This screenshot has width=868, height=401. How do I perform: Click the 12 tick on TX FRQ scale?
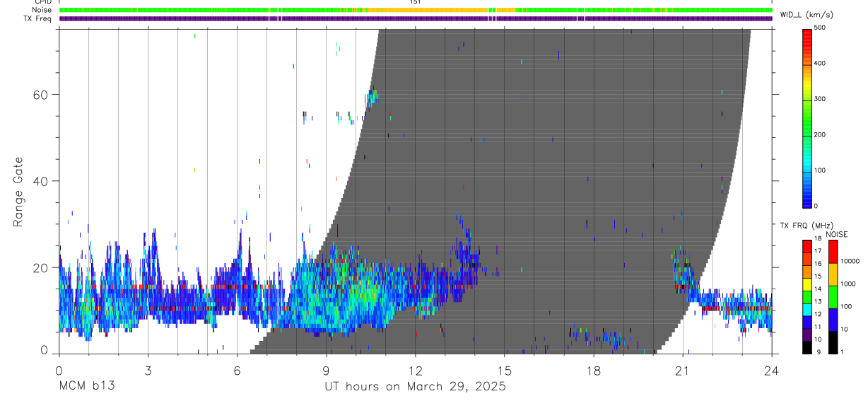tap(818, 315)
